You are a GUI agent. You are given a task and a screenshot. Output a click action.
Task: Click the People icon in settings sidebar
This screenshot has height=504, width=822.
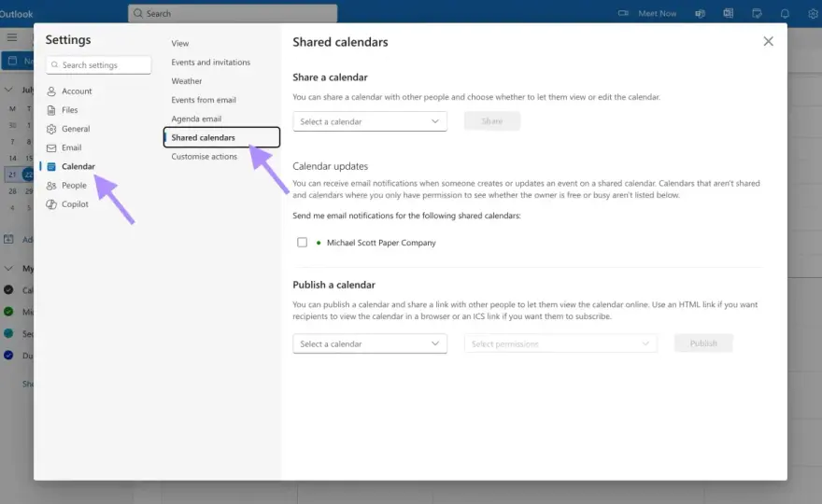coord(51,186)
